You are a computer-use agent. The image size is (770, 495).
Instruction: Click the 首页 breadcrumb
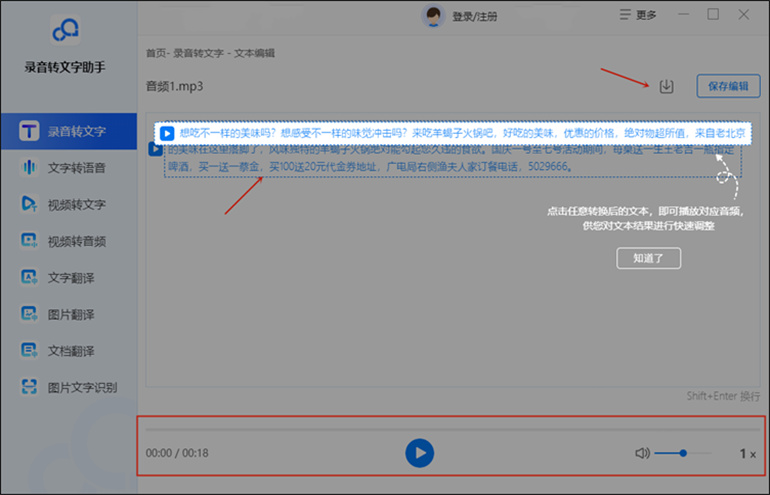coord(156,53)
